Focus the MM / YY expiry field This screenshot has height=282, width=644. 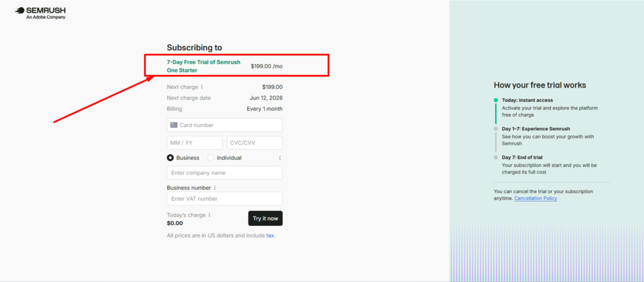coord(195,143)
